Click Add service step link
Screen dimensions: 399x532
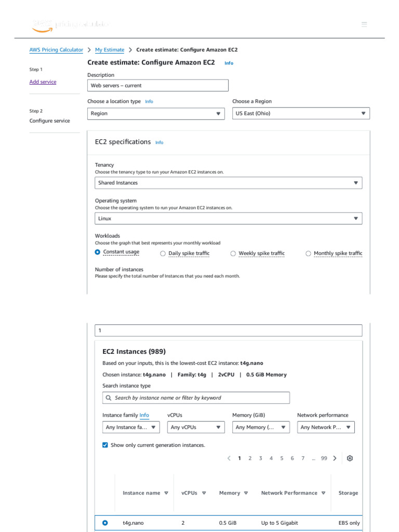click(x=43, y=82)
